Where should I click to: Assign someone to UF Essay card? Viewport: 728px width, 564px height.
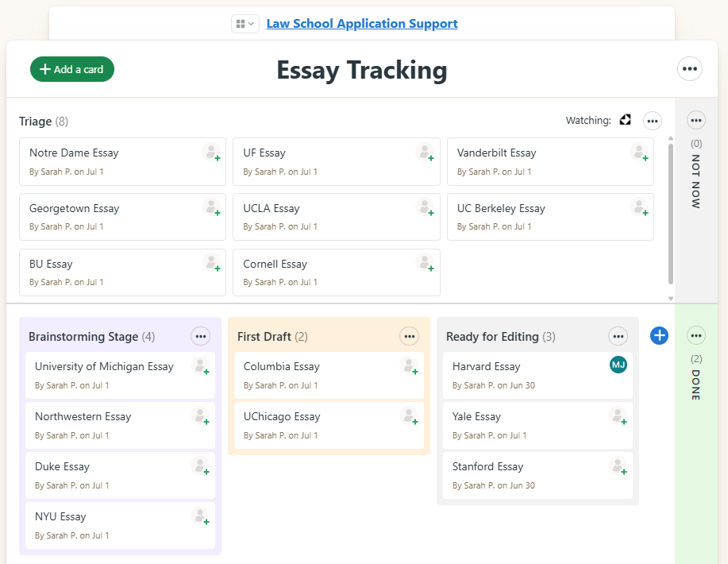(426, 153)
